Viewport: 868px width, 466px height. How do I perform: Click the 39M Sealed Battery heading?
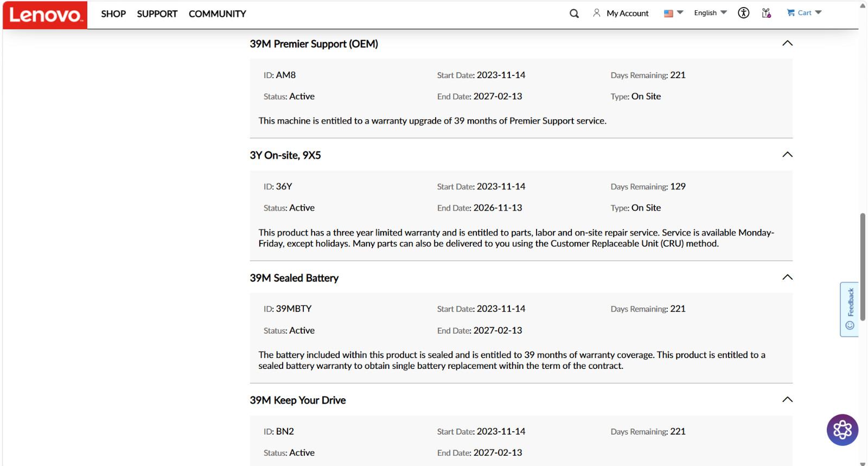[x=294, y=278]
